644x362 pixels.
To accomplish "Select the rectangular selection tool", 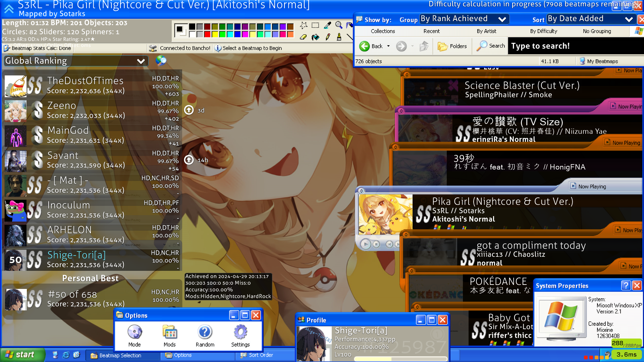I will [315, 25].
